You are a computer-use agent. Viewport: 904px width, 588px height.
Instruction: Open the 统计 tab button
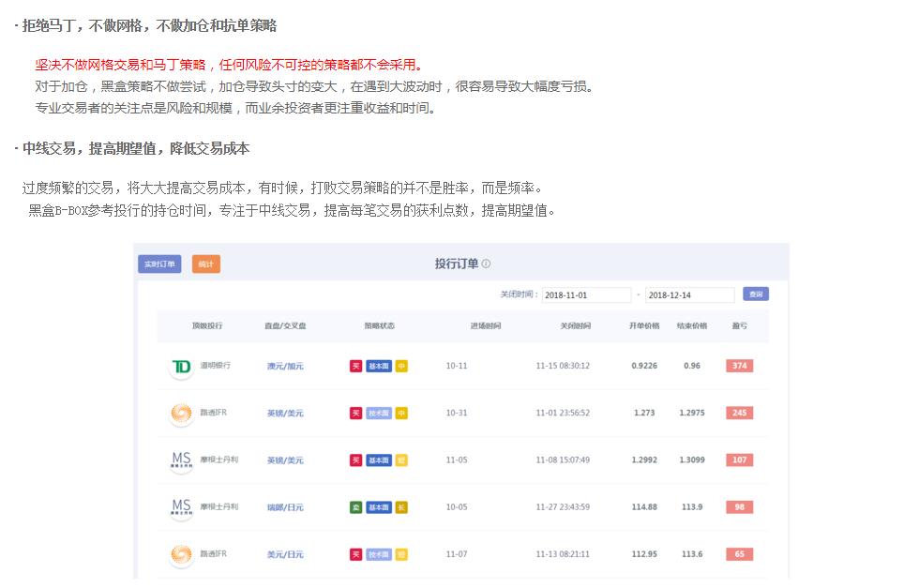tap(205, 264)
